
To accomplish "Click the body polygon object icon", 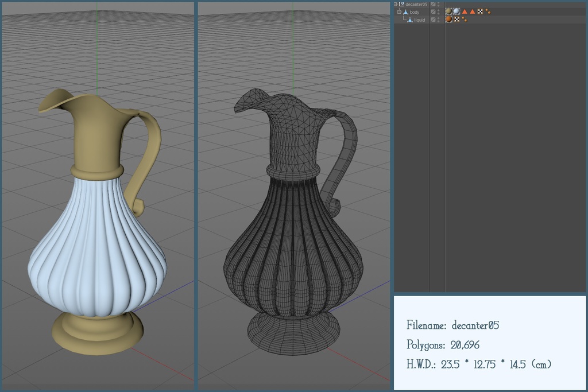I will pyautogui.click(x=405, y=12).
